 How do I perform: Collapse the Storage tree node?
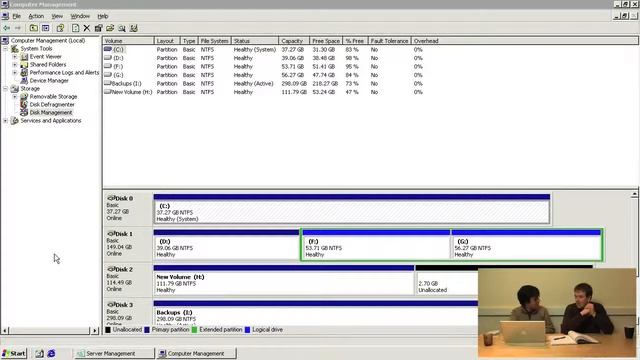point(6,89)
